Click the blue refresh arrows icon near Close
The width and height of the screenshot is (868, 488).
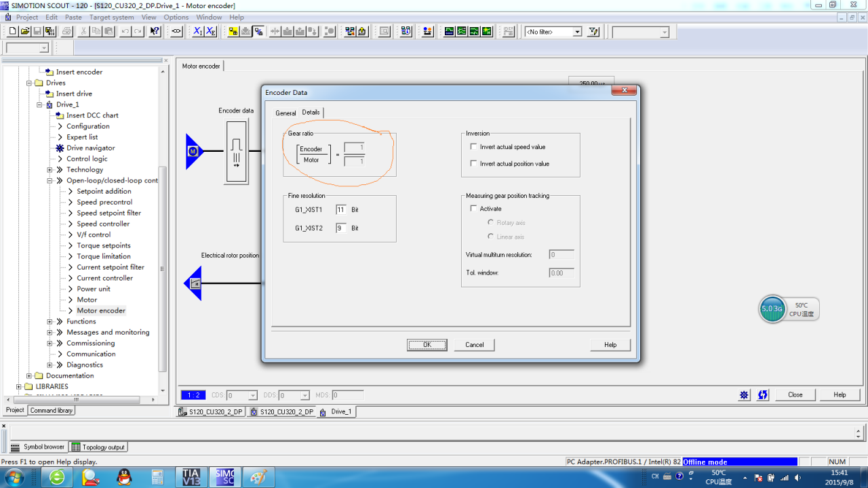(x=763, y=394)
